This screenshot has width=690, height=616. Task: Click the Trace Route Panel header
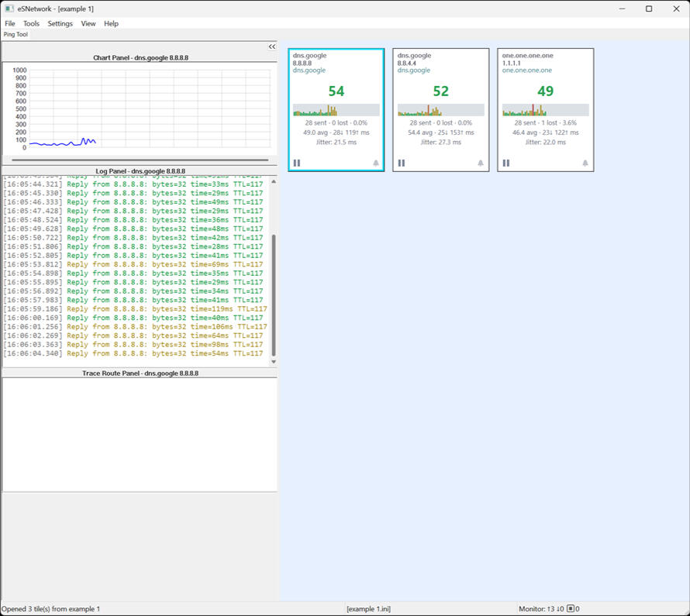[140, 373]
